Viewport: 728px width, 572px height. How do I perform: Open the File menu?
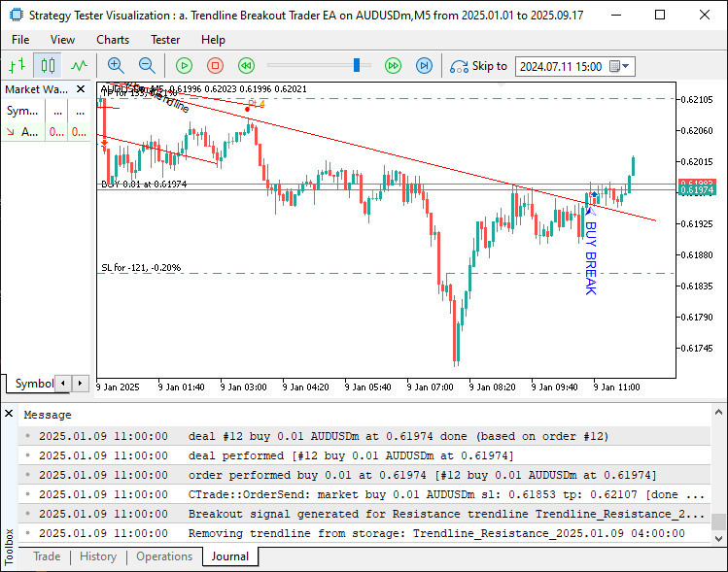click(20, 40)
